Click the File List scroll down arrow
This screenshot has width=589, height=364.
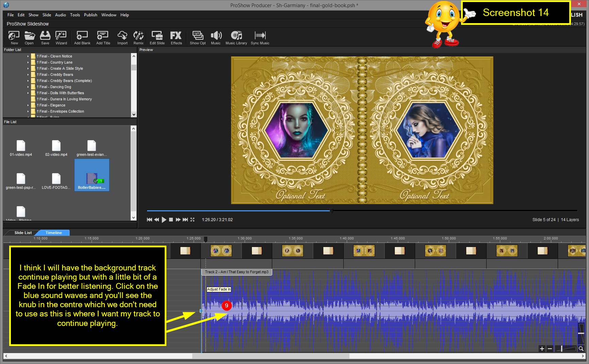click(x=134, y=218)
